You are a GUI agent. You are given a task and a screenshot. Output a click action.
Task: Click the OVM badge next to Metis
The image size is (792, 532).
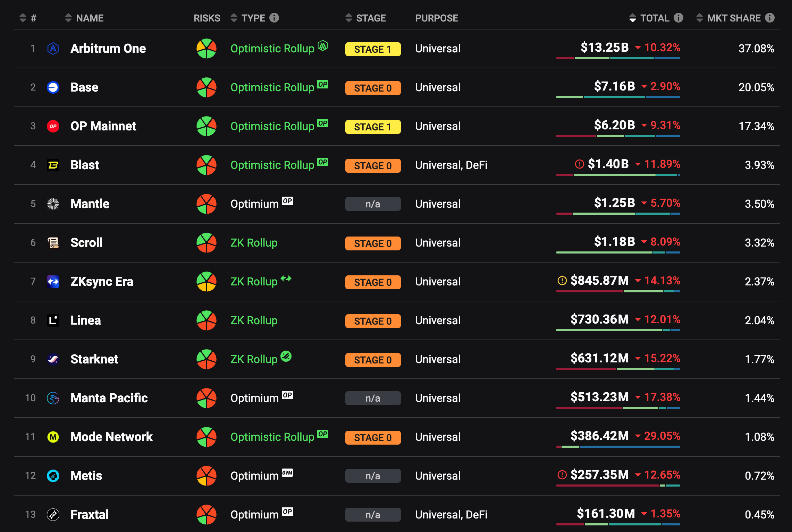tap(287, 473)
